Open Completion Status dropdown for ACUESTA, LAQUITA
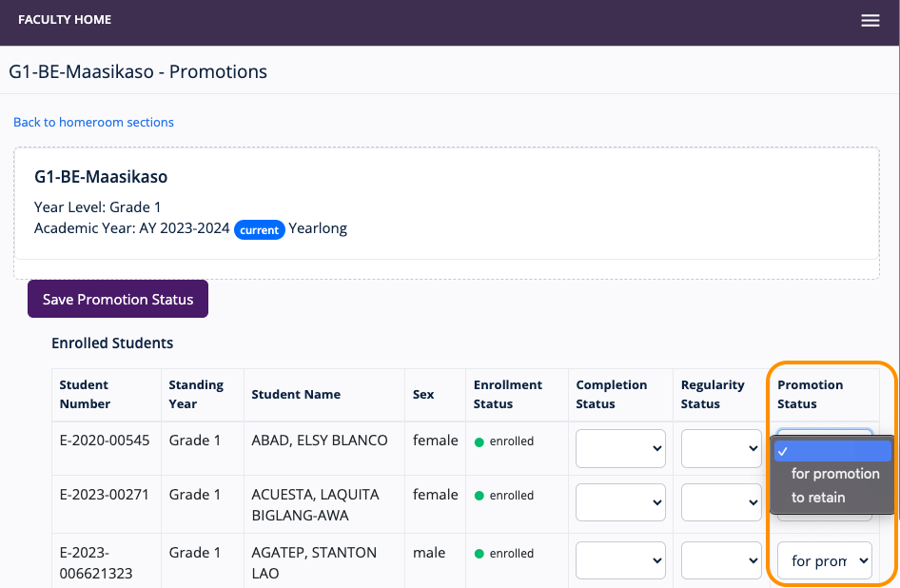 [620, 502]
